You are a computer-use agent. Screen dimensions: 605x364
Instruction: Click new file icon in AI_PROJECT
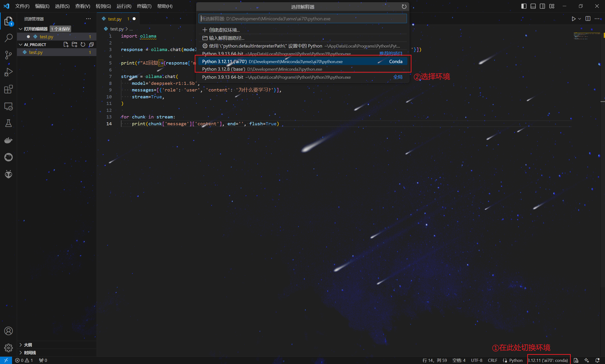click(66, 44)
